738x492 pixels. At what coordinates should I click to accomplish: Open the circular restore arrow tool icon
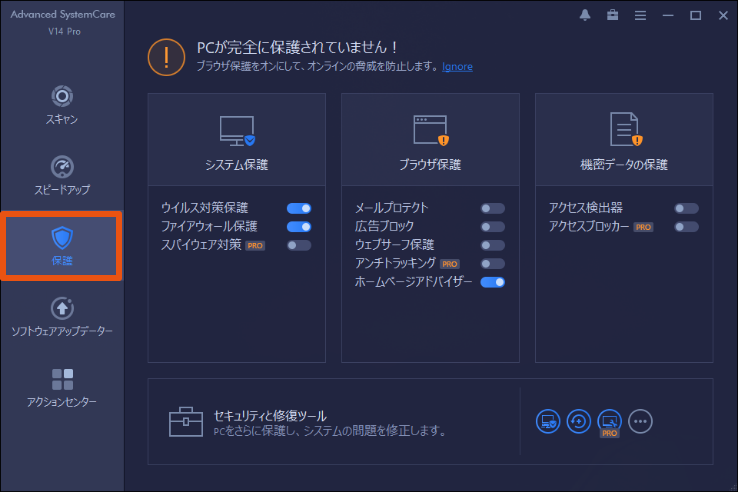point(578,421)
